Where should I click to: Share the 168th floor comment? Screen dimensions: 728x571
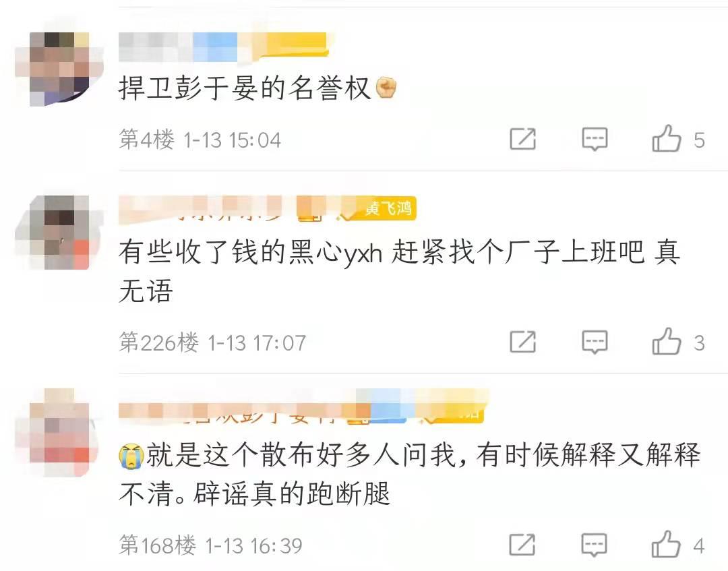[522, 545]
